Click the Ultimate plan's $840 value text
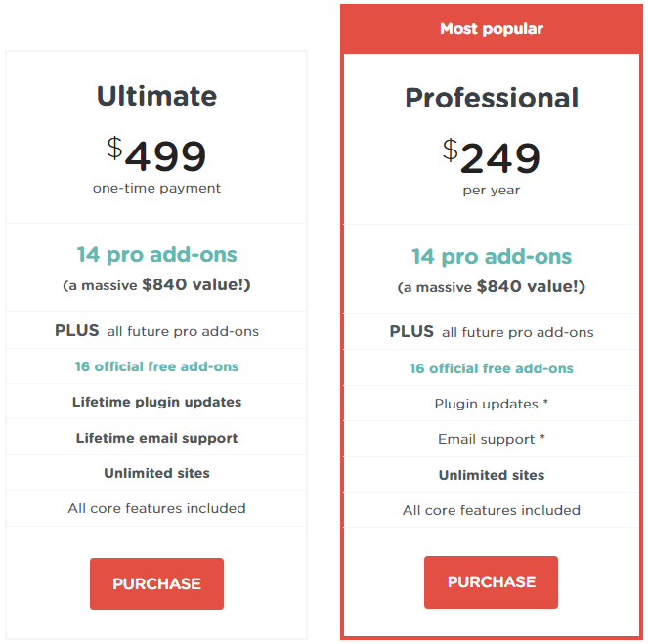The height and width of the screenshot is (644, 648). click(196, 284)
